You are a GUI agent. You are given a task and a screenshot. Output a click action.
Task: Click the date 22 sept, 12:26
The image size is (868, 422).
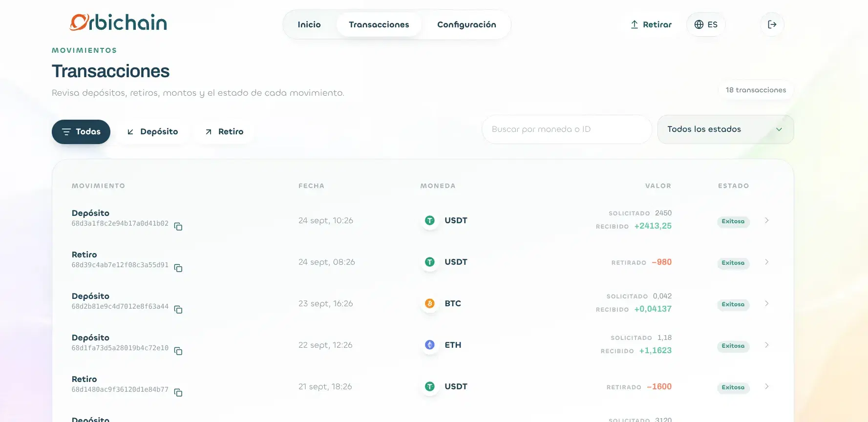[x=325, y=345]
